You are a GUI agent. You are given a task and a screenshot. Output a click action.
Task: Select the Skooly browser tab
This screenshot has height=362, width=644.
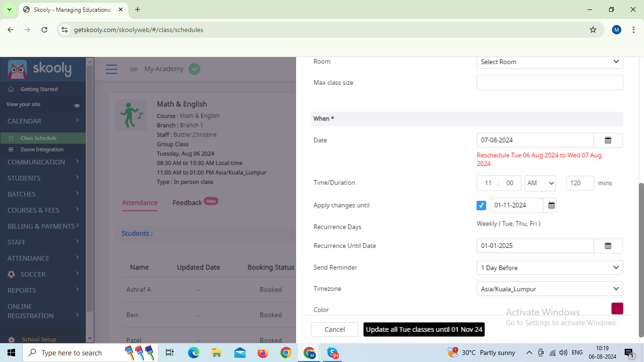(x=73, y=9)
